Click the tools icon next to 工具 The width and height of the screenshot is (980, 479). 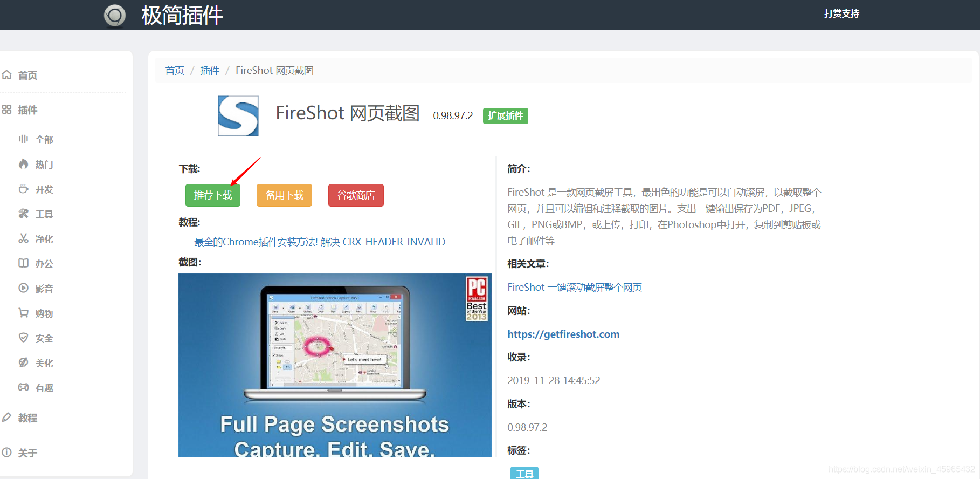23,214
